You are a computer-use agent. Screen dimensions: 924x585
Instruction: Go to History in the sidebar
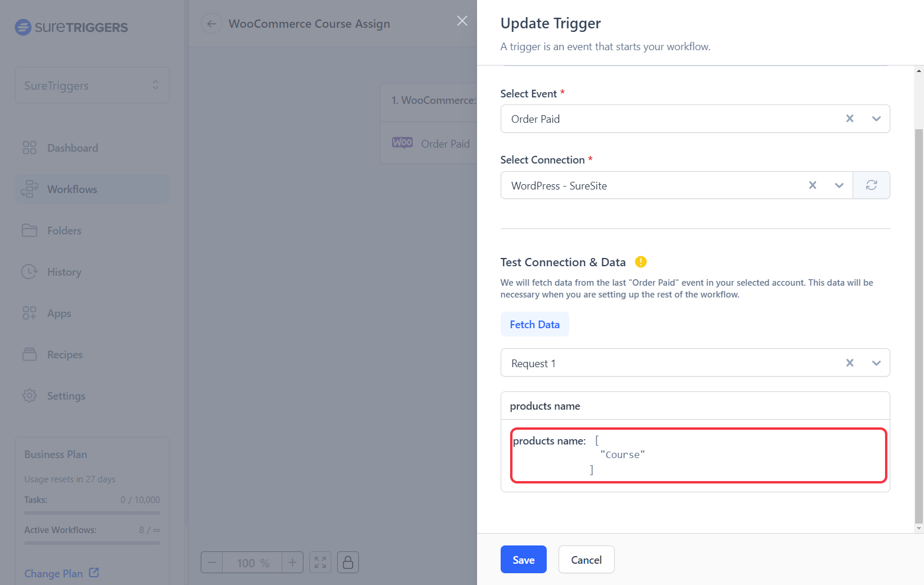tap(64, 272)
